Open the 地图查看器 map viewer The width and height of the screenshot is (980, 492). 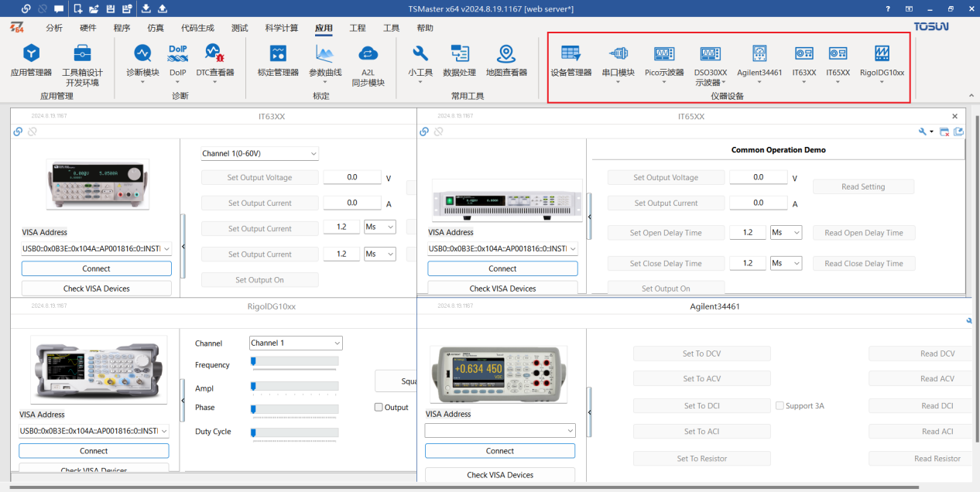(506, 61)
